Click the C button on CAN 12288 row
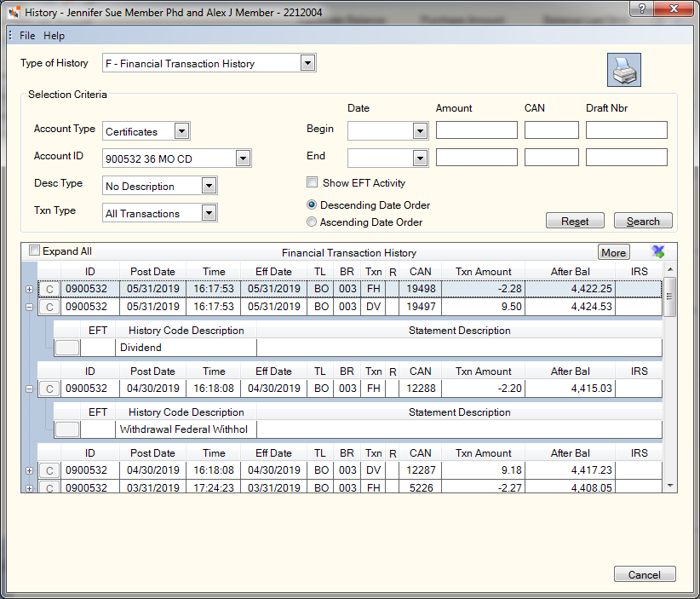The height and width of the screenshot is (599, 700). click(x=49, y=389)
